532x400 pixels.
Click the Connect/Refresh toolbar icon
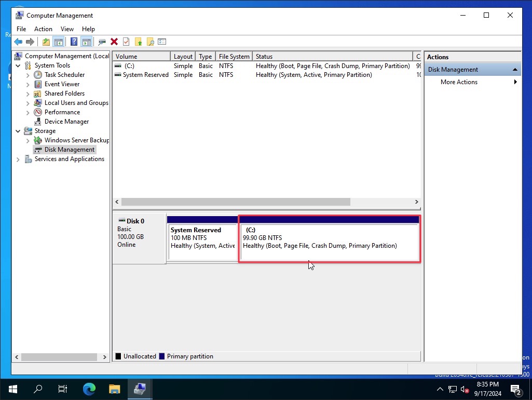(x=102, y=42)
